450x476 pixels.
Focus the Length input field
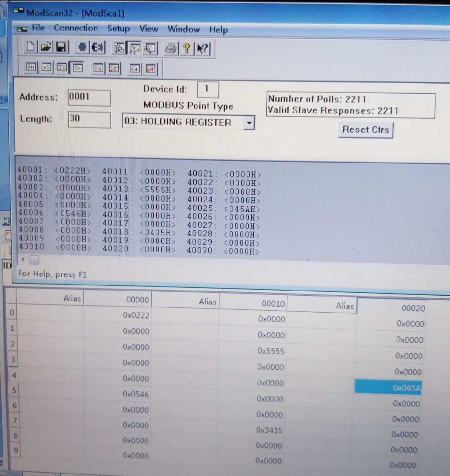pyautogui.click(x=90, y=120)
